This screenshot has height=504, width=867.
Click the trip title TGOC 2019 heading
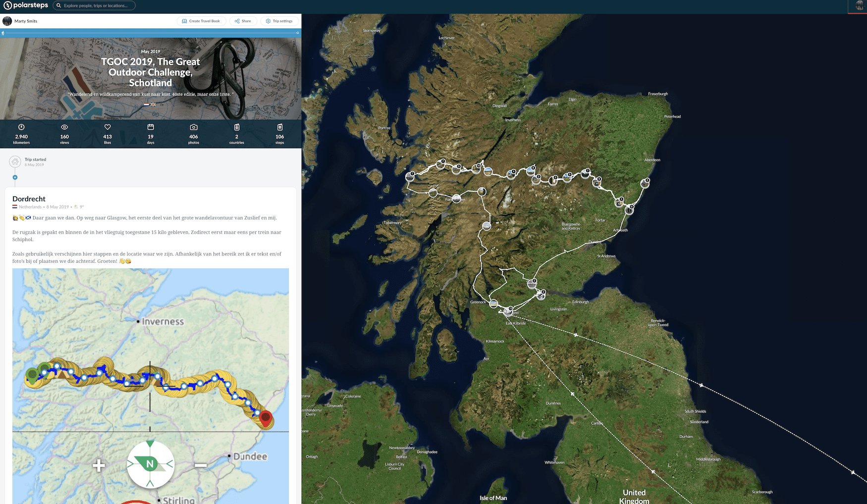[151, 72]
